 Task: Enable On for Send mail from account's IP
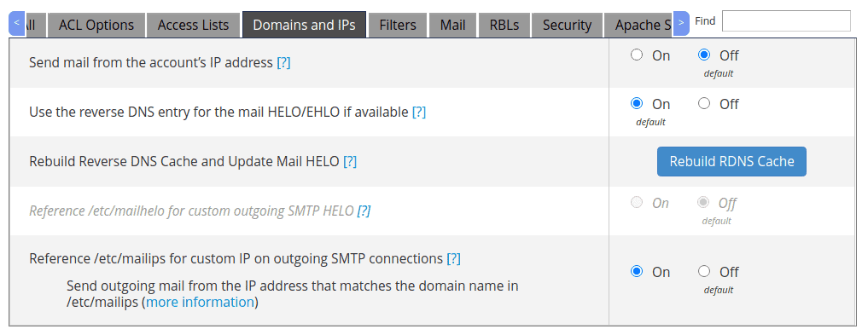pos(637,55)
